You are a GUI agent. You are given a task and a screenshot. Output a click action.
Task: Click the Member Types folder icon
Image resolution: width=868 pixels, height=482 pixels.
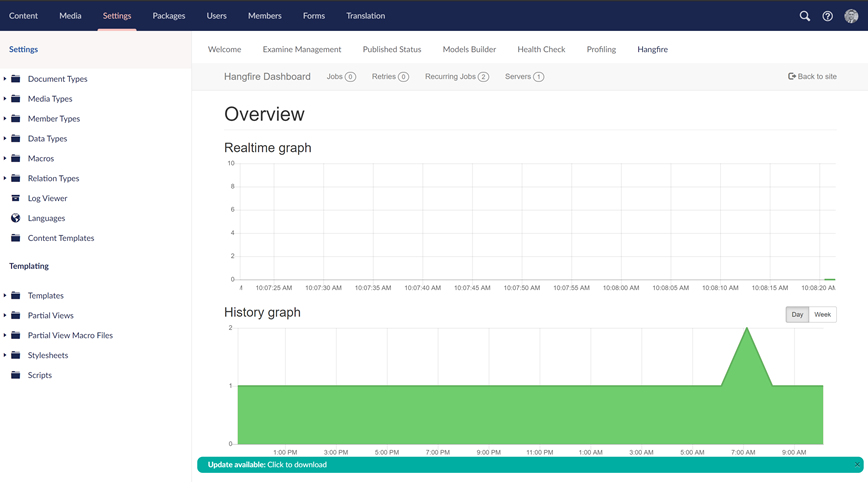pyautogui.click(x=16, y=118)
